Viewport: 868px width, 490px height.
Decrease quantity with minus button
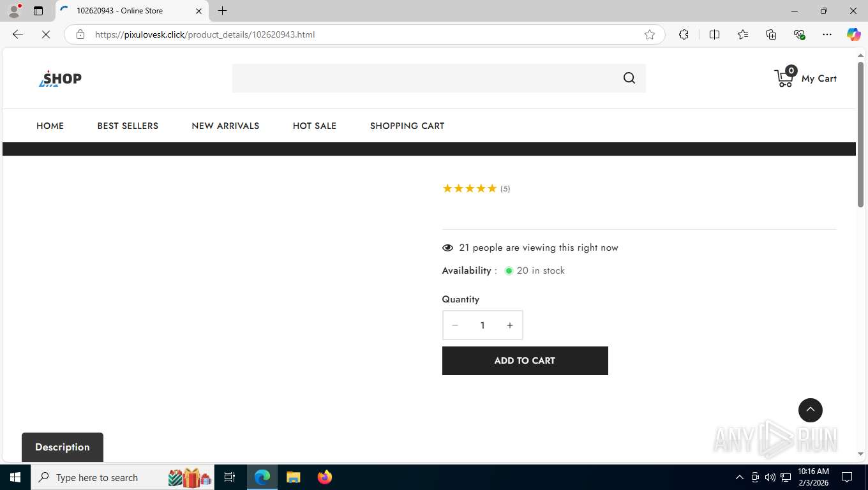click(455, 325)
